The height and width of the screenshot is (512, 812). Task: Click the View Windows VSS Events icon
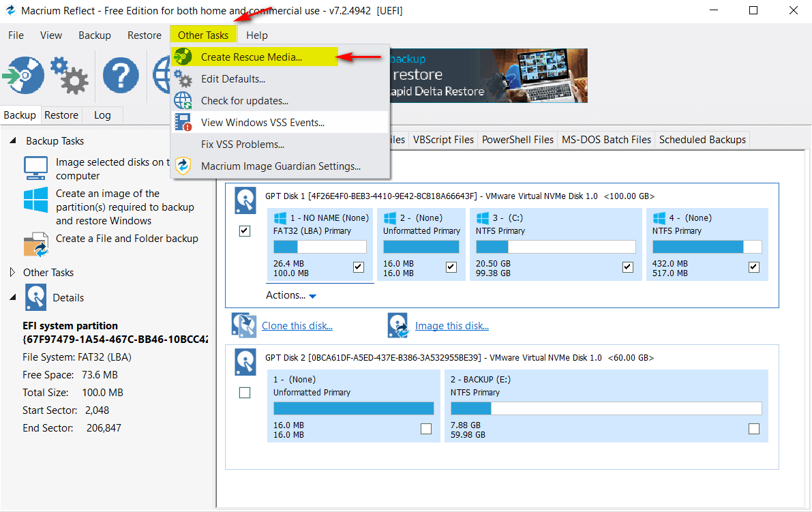coord(183,122)
